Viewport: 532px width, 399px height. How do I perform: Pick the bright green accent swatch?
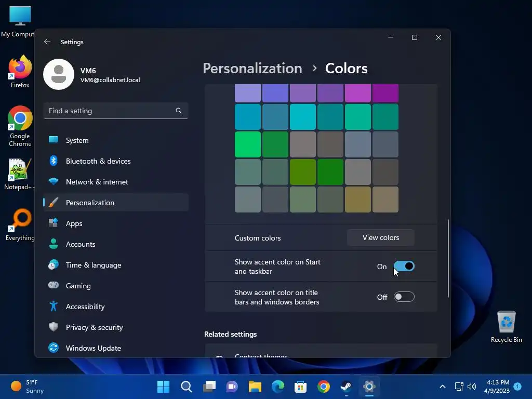click(248, 144)
